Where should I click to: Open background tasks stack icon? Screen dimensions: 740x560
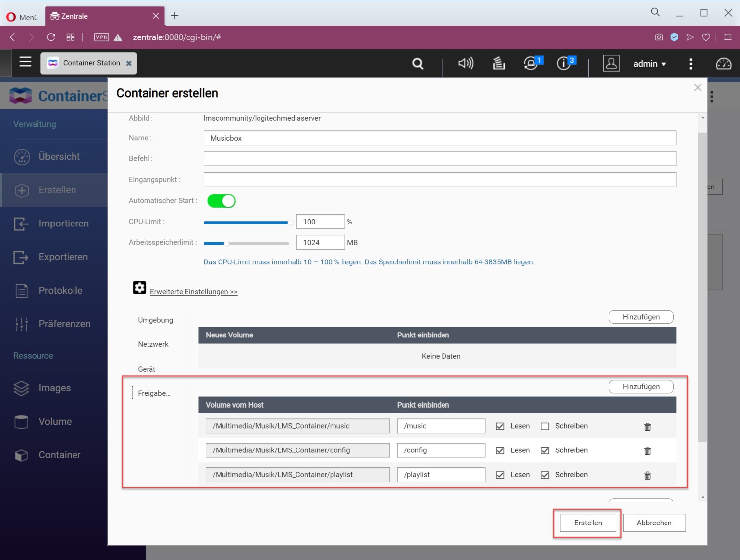[x=499, y=63]
